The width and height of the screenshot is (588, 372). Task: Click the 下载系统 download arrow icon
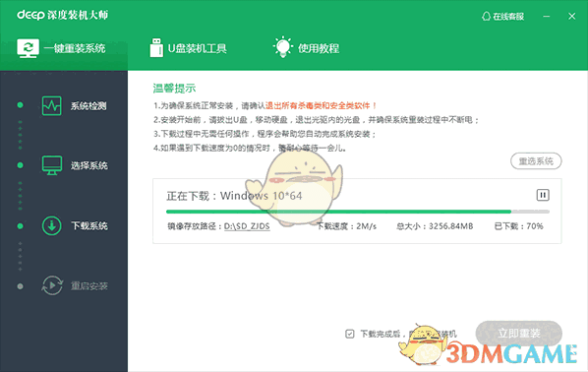[x=52, y=225]
